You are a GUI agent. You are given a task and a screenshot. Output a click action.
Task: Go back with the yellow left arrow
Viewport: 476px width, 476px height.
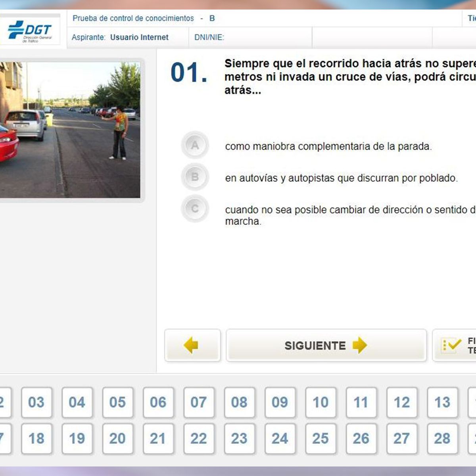pos(192,345)
